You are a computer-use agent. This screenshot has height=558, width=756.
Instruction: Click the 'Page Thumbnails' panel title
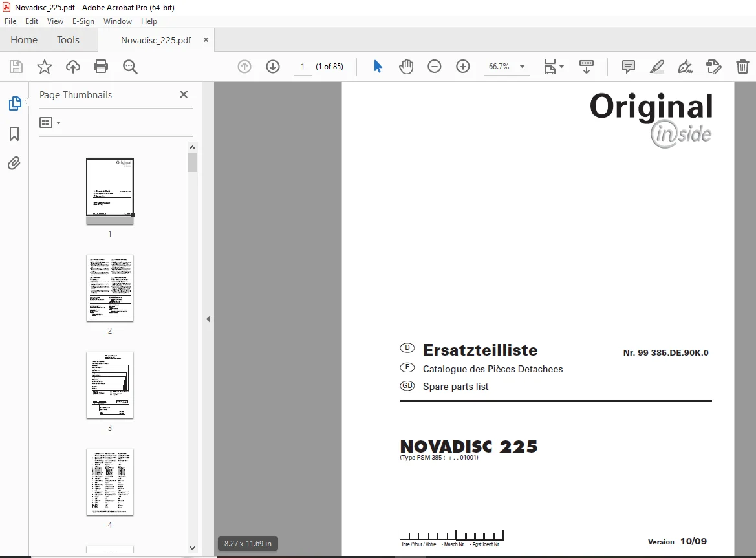[x=76, y=95]
